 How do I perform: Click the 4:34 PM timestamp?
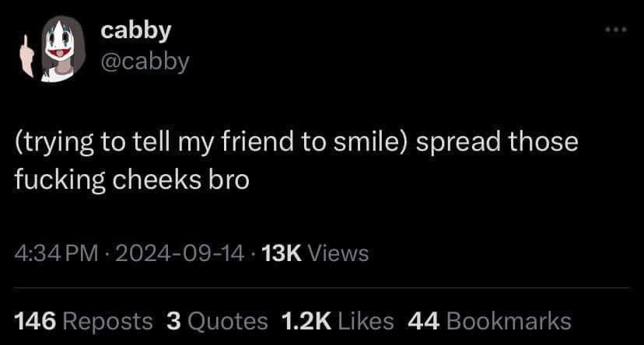(56, 253)
